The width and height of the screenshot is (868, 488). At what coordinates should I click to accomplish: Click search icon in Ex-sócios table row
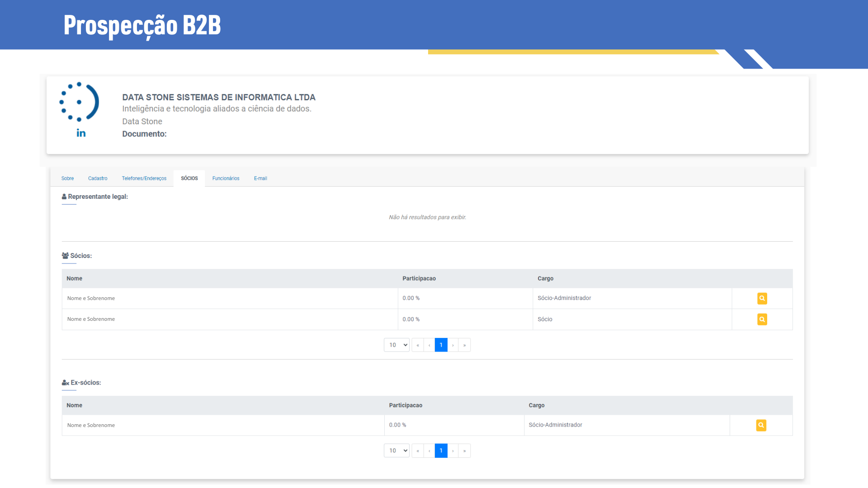[x=761, y=425]
